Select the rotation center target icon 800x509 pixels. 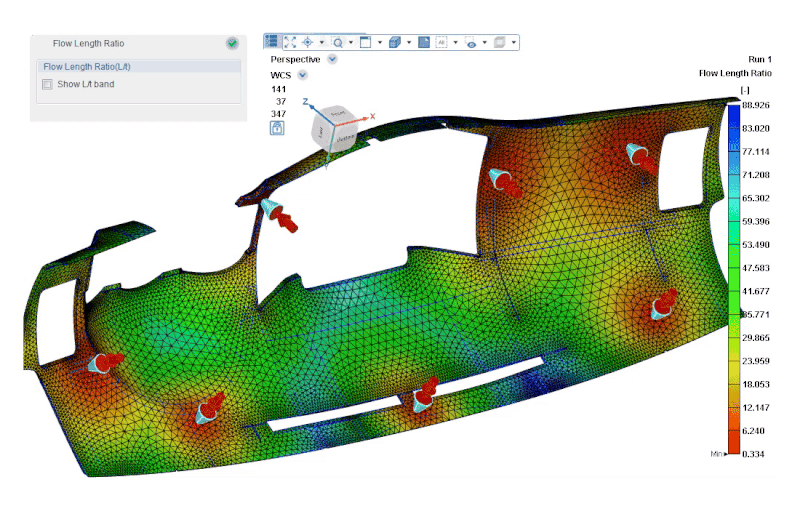coord(308,42)
